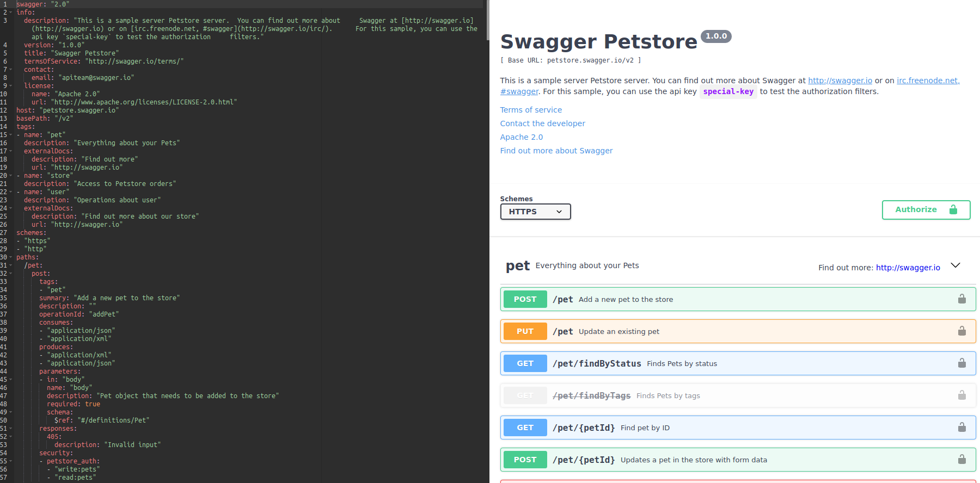980x483 pixels.
Task: Click the 'email: "apiteam@swagger.io"' editor line
Action: [x=83, y=78]
